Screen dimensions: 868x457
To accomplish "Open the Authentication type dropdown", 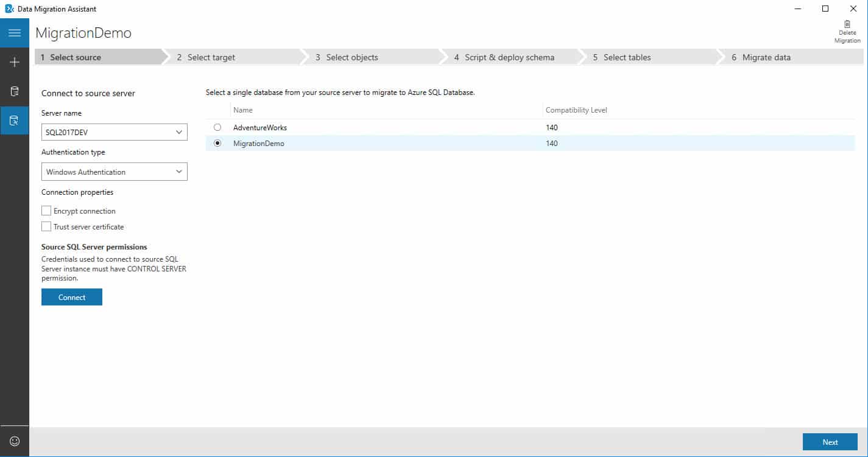I will pos(115,172).
